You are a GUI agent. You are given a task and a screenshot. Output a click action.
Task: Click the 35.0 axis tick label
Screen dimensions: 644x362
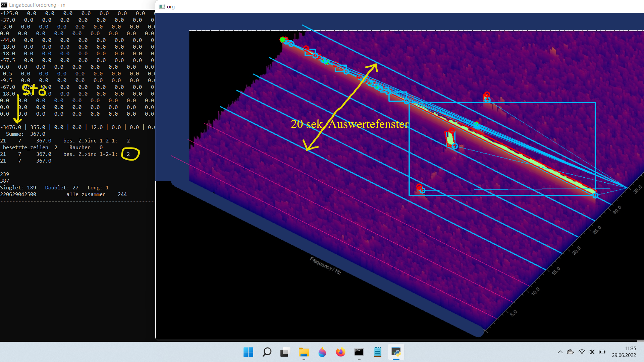[x=638, y=189]
